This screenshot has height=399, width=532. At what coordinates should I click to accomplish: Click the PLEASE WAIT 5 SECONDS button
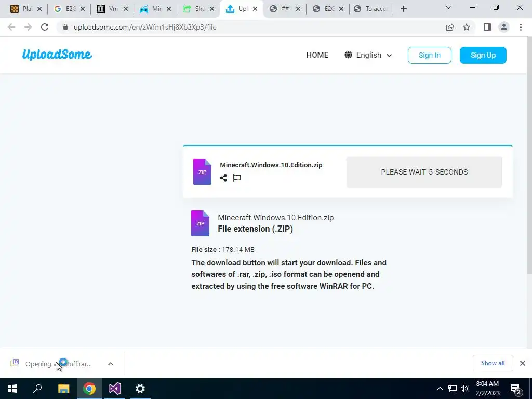[424, 172]
